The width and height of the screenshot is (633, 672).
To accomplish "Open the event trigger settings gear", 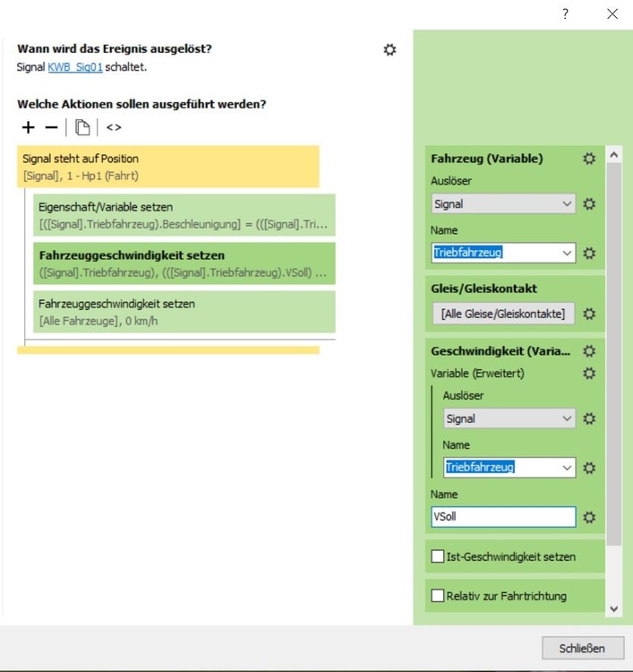I will [x=389, y=50].
